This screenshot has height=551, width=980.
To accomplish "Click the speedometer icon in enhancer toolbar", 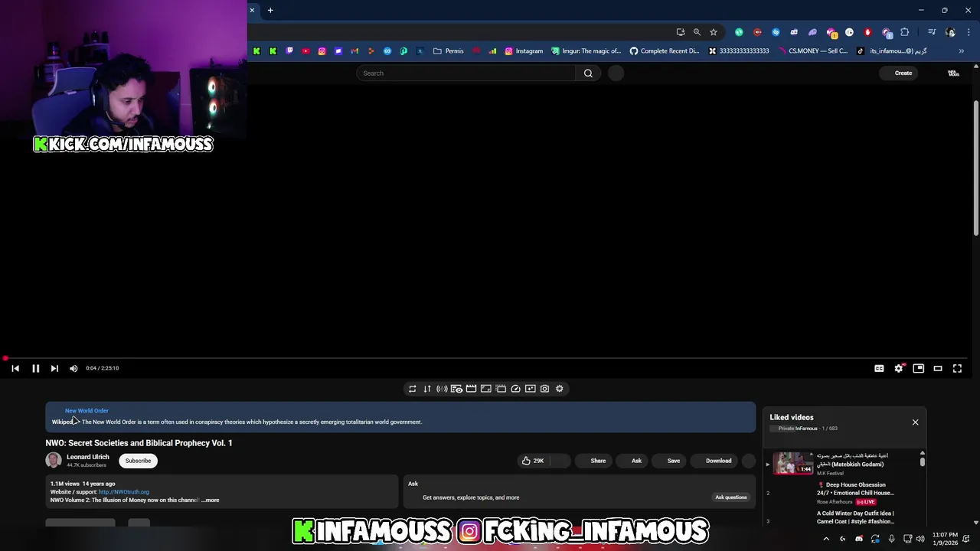I will (515, 389).
